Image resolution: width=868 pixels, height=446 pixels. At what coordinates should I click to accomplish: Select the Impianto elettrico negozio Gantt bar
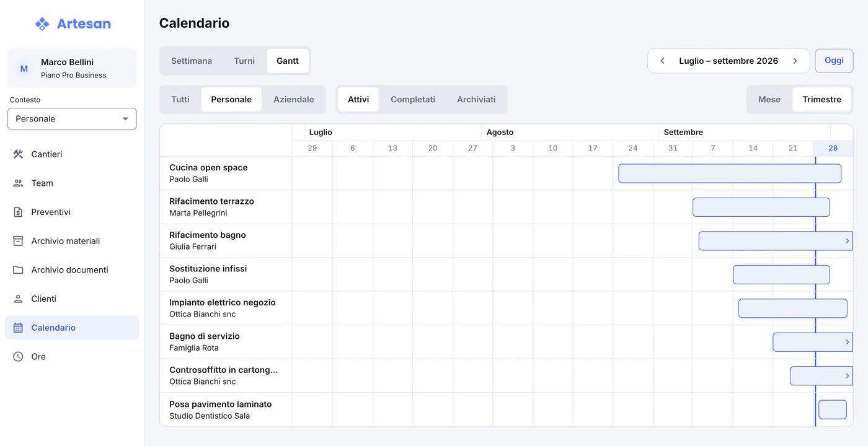793,308
